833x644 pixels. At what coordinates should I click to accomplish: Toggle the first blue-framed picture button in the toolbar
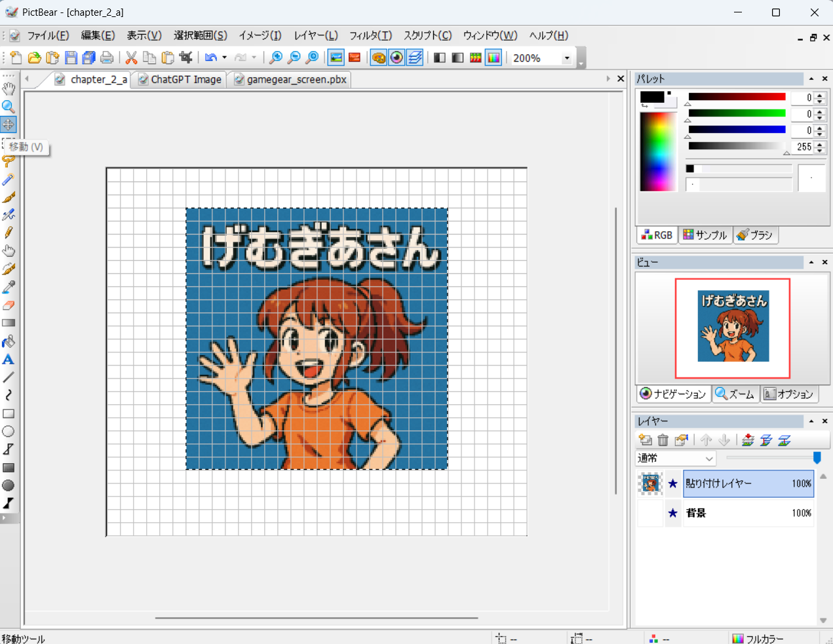point(336,58)
